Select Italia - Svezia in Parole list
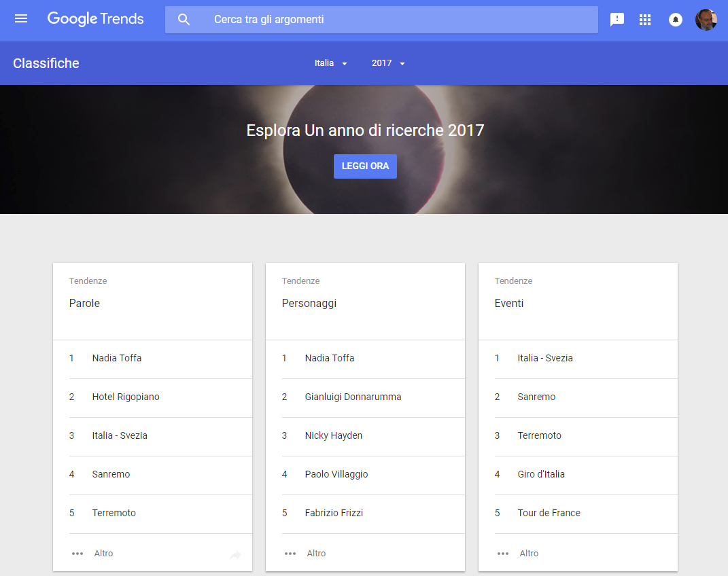Image resolution: width=728 pixels, height=576 pixels. [x=160, y=435]
